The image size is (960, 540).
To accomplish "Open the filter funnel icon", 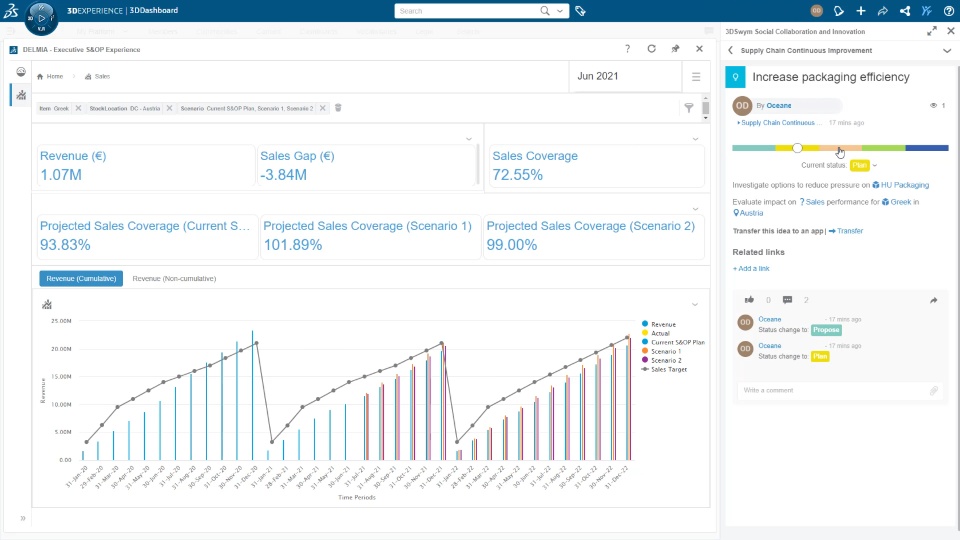I will (x=689, y=108).
